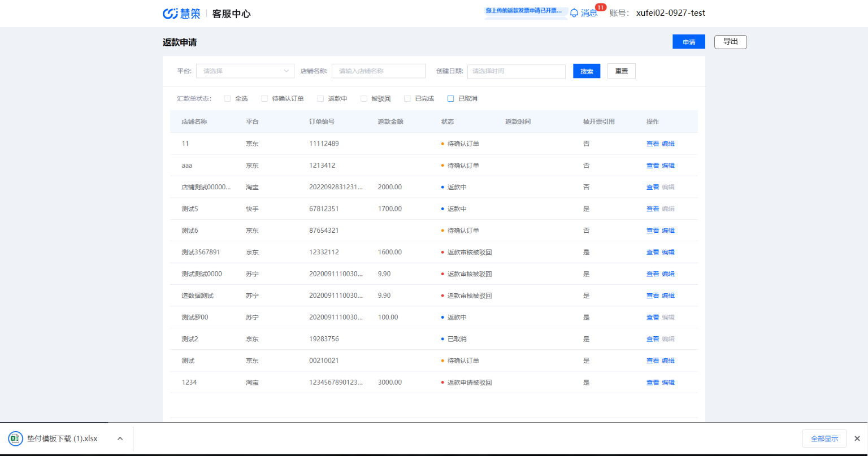The image size is (868, 456).
Task: View the 测试2 row
Action: [653, 339]
